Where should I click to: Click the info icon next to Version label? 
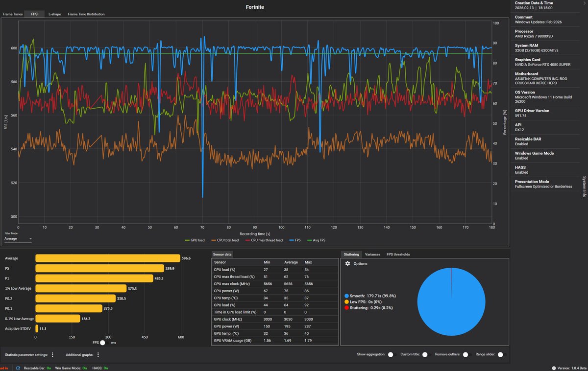coord(554,368)
